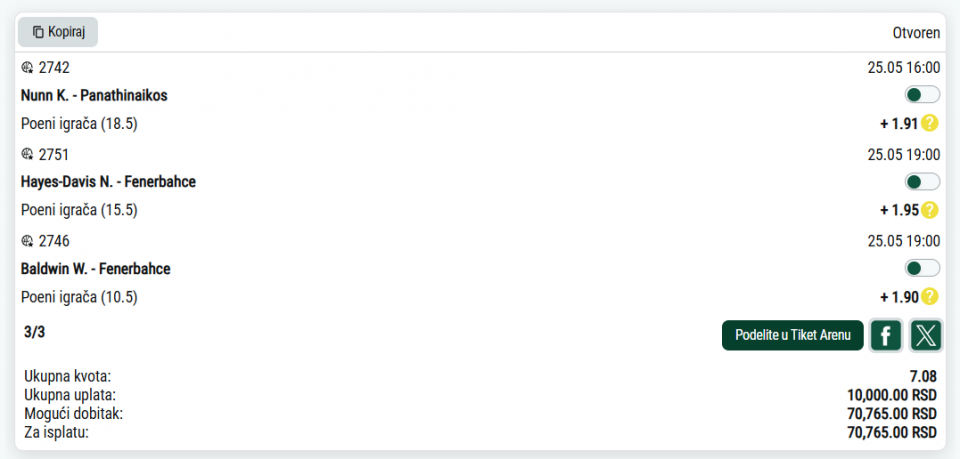This screenshot has width=960, height=459.
Task: Select the Baldwin W. - Fenerbahce match title
Action: 96,269
